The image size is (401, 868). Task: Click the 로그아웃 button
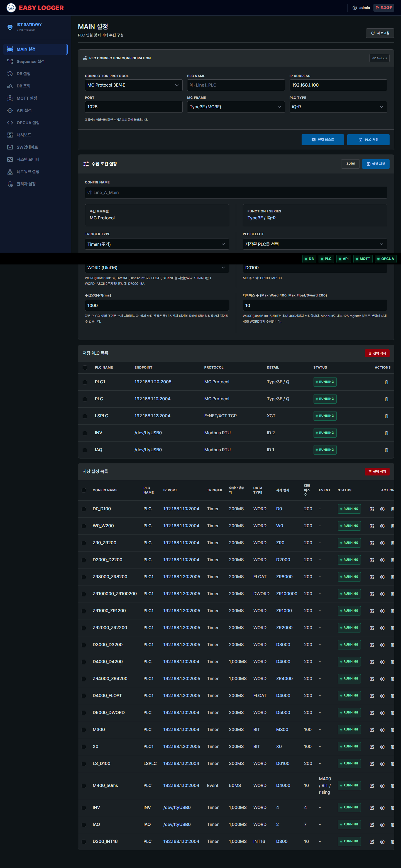click(x=384, y=8)
